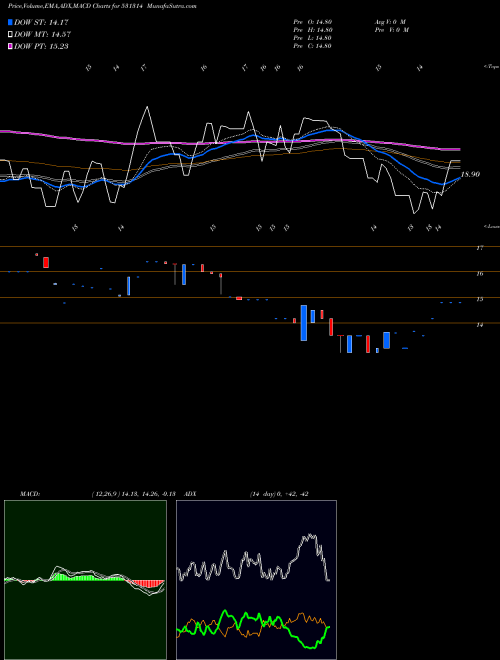500x660 pixels.
Task: Click the 'Pre H: 14.80' high value
Action: pyautogui.click(x=313, y=30)
